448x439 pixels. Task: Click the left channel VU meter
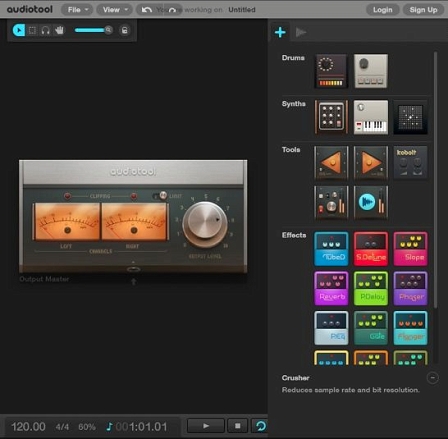click(x=67, y=222)
